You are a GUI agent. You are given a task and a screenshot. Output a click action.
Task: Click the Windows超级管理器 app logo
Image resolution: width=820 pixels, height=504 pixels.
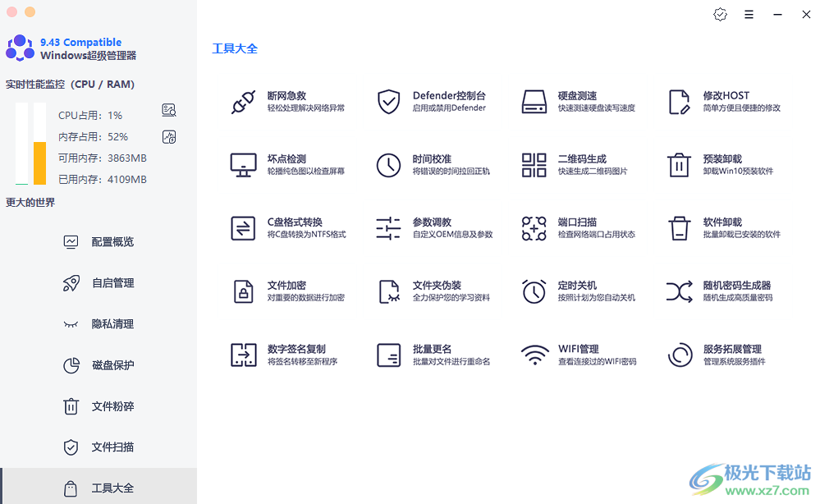[x=20, y=48]
